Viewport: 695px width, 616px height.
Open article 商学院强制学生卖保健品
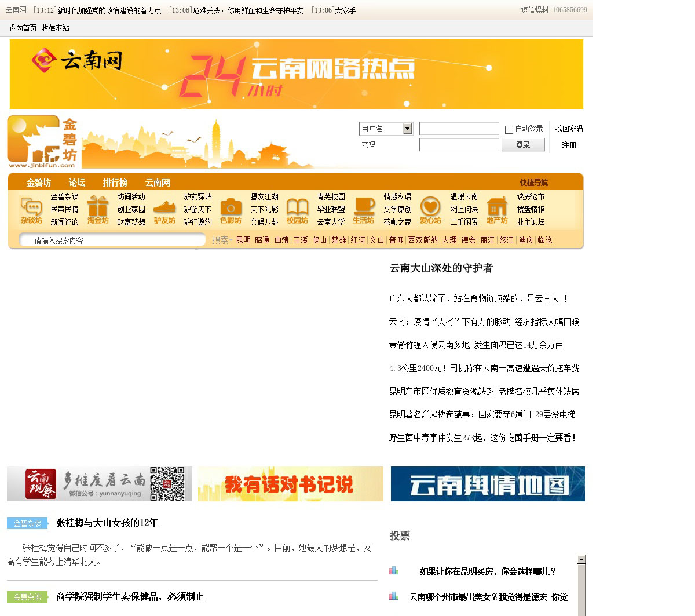point(130,596)
